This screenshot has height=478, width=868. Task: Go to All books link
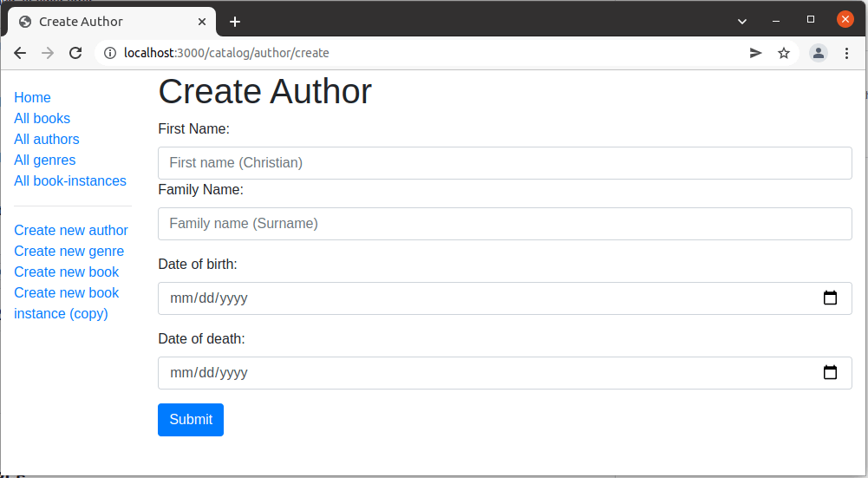tap(42, 119)
